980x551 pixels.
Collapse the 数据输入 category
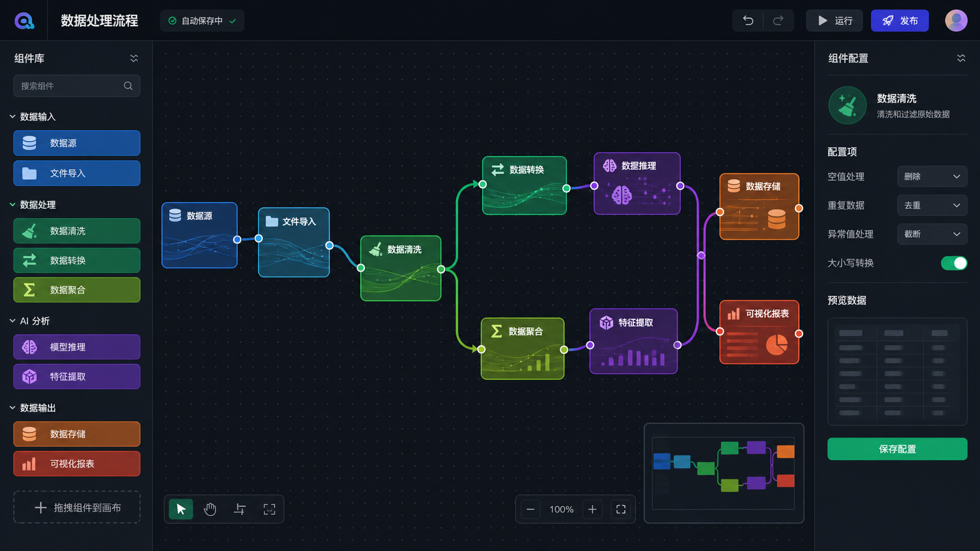(12, 117)
